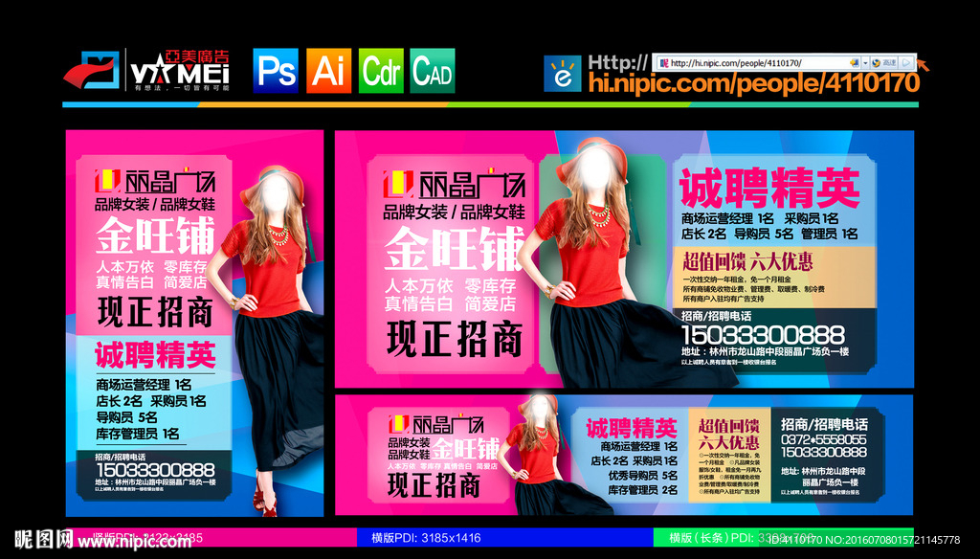Select the large horizontal poster thumbnail

624,258
